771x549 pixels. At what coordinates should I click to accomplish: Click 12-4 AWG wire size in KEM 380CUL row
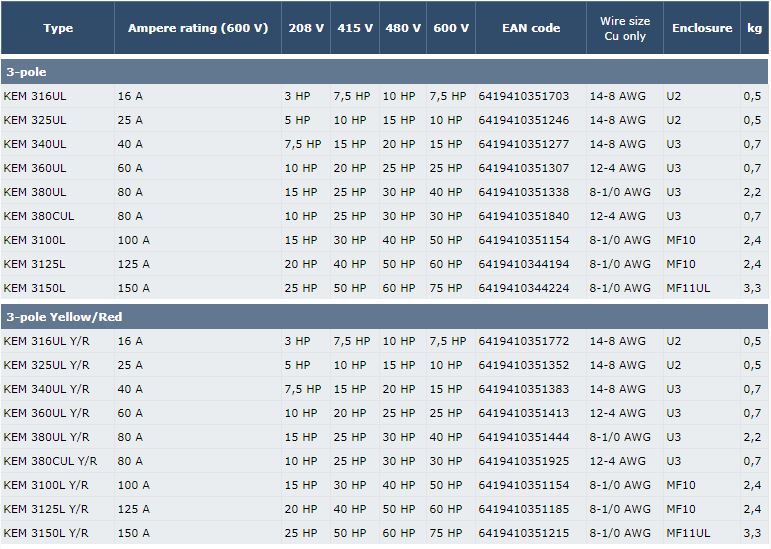618,216
